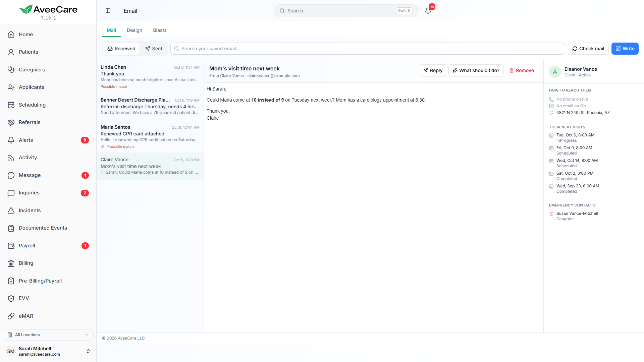This screenshot has height=362, width=644.
Task: Open Pre-Billing/Payroll section
Action: (x=48, y=281)
